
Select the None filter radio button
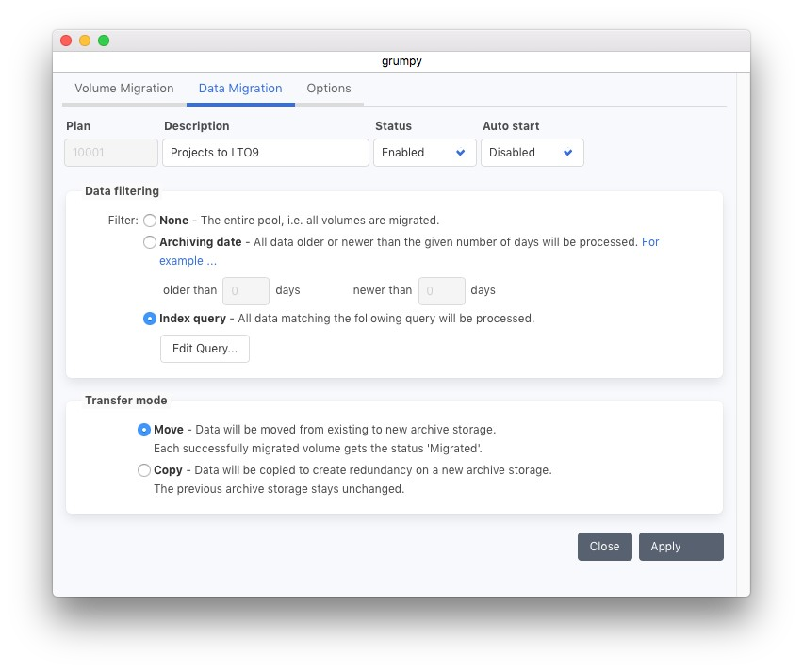[x=149, y=221]
